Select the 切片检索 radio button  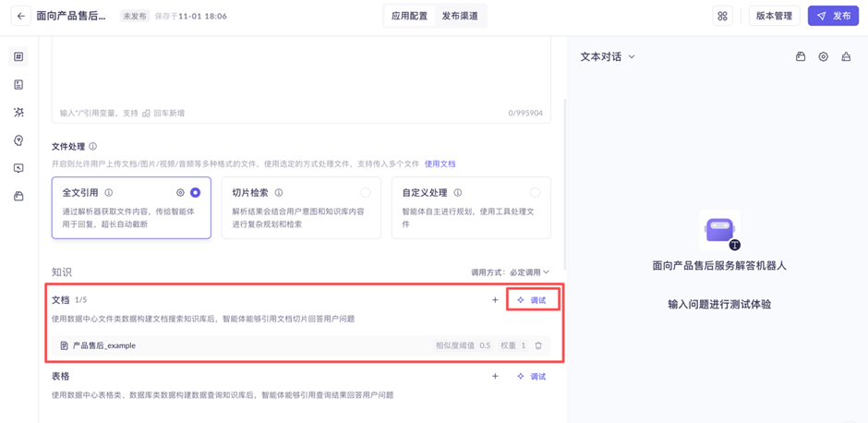(366, 193)
